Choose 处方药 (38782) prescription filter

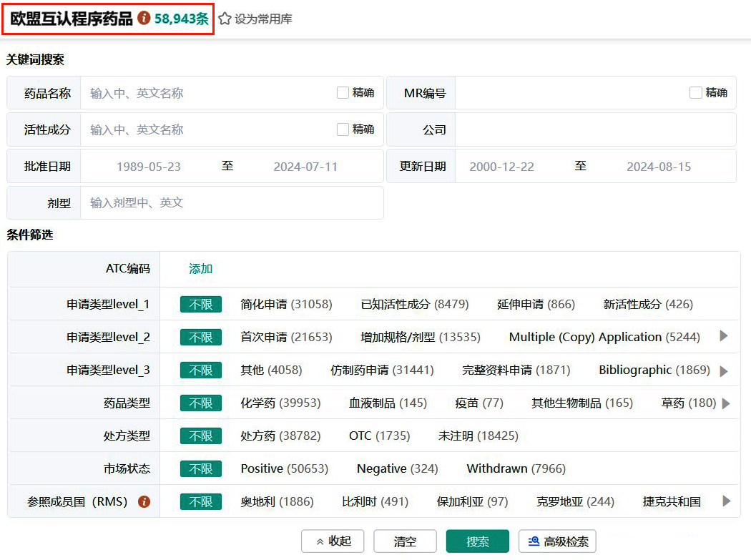click(280, 436)
